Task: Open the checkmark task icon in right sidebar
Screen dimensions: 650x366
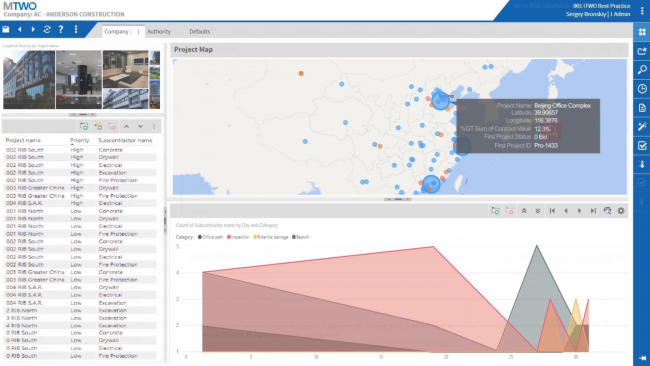Action: (642, 145)
